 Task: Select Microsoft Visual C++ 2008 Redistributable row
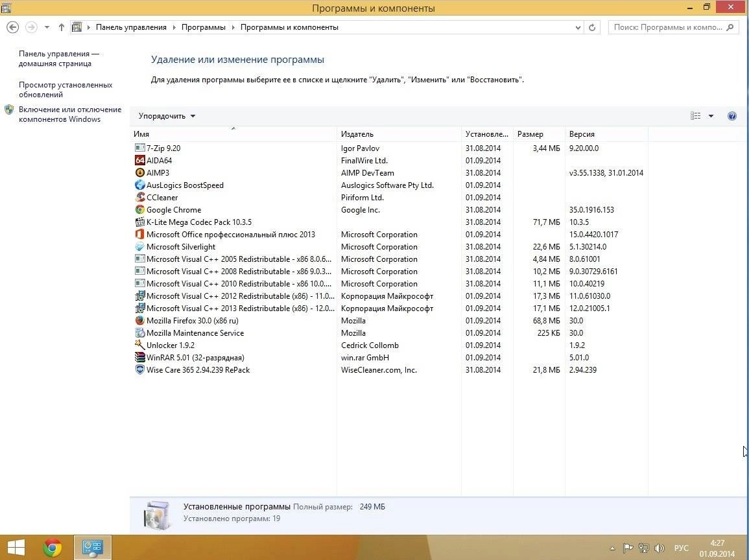pyautogui.click(x=389, y=271)
